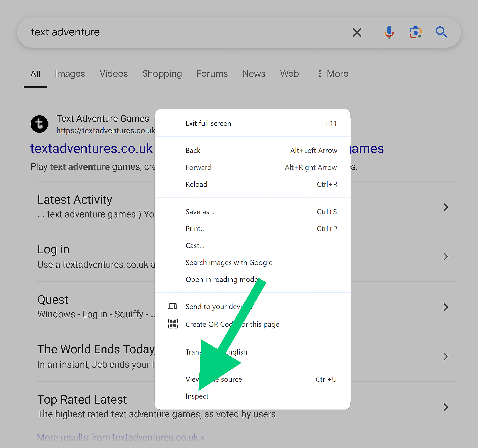
Task: Click the https://textadventures.co.uk URL text
Action: coord(106,131)
